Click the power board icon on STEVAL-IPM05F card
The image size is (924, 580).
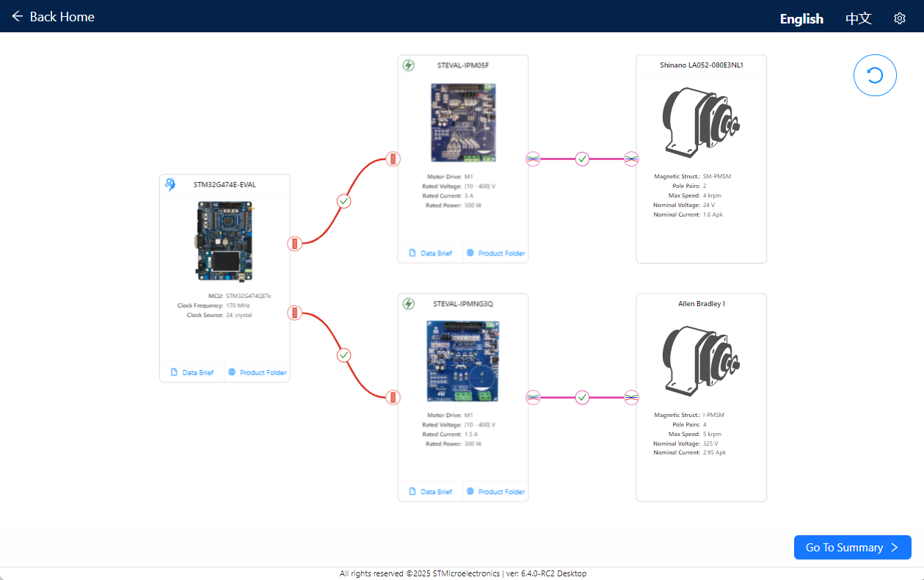coord(409,65)
